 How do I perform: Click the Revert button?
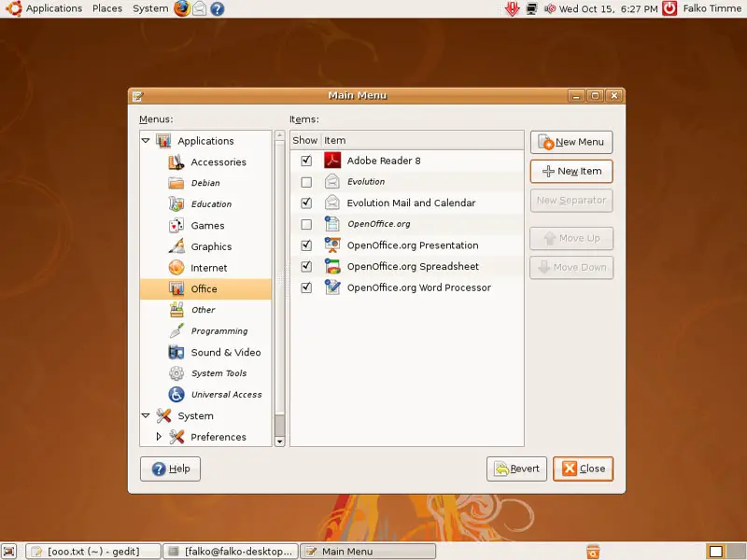(x=516, y=469)
